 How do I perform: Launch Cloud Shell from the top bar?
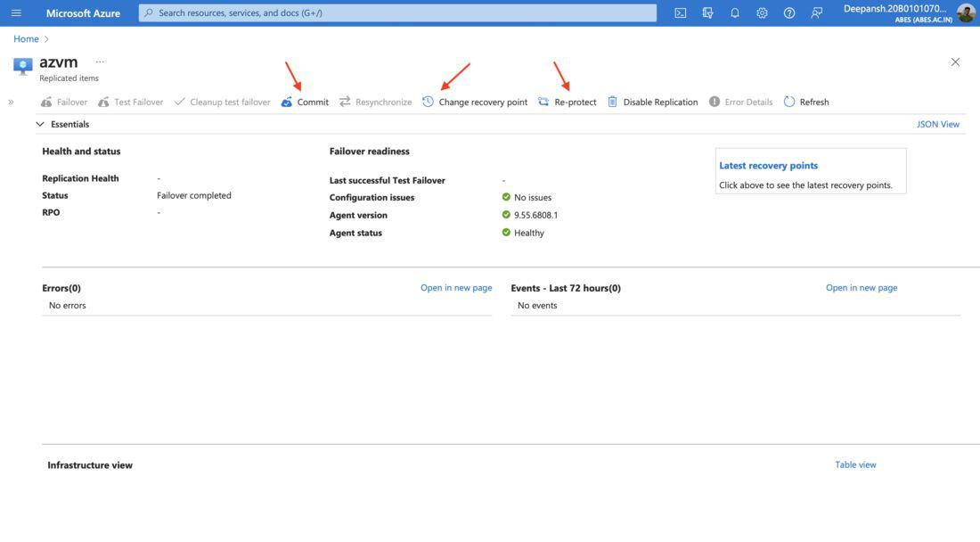[x=681, y=13]
